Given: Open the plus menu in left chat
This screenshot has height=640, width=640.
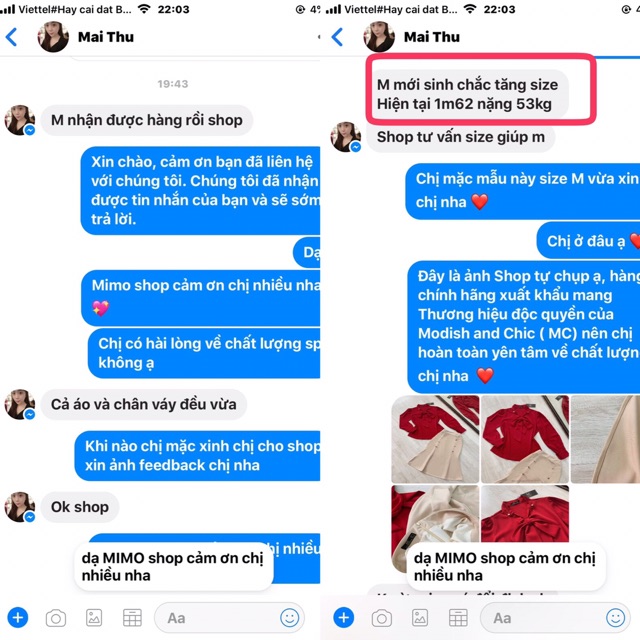Looking at the screenshot, I should (18, 618).
